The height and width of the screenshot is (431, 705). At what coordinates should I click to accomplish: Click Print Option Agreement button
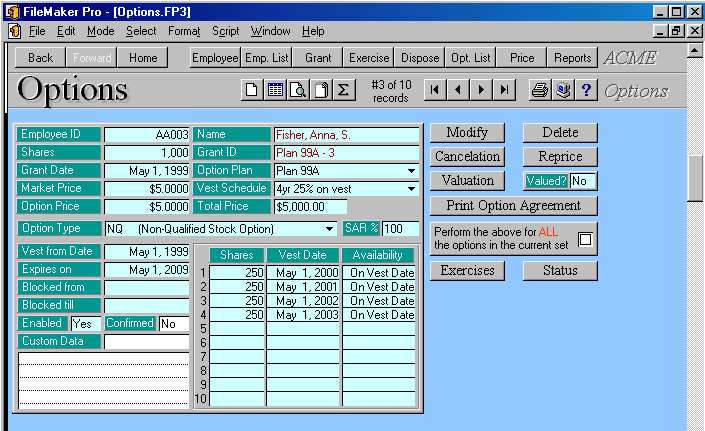(513, 205)
